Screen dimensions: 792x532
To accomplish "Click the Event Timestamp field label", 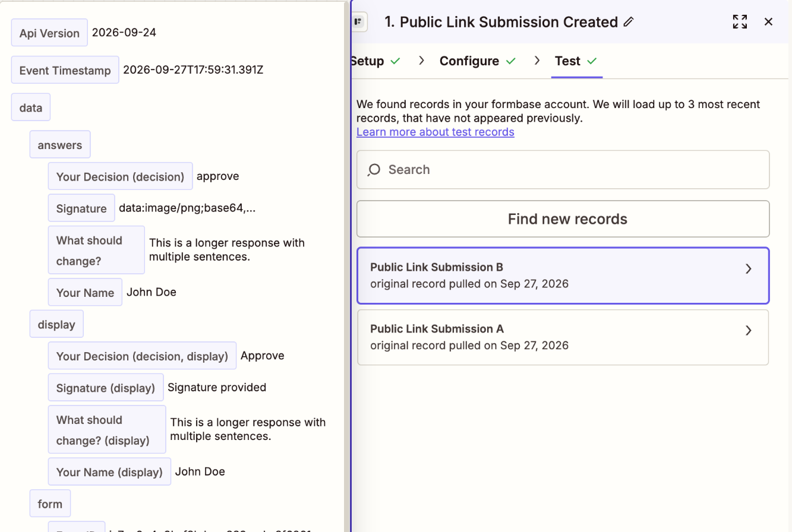I will pos(65,70).
